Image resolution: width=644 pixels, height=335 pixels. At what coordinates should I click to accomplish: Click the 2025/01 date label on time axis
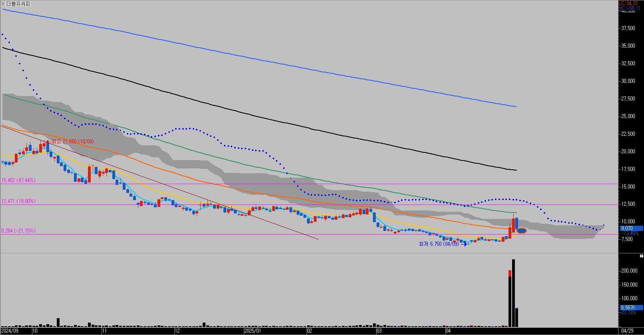[x=253, y=331]
